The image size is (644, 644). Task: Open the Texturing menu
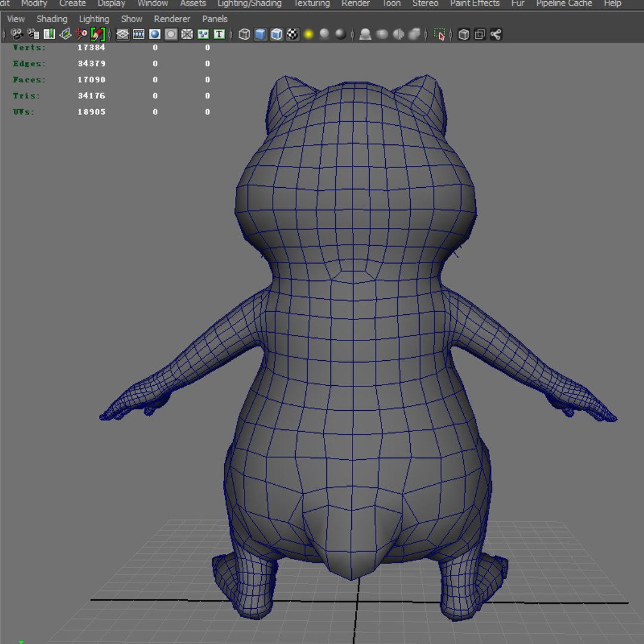pos(311,4)
